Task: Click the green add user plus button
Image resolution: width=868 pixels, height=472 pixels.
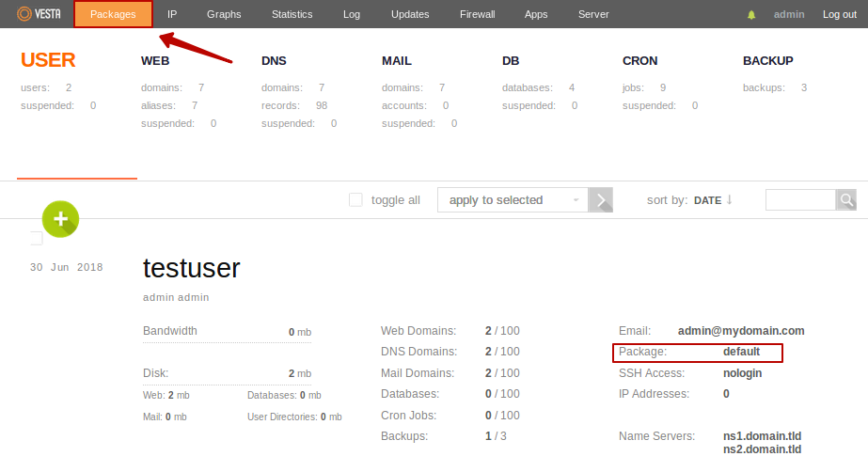Action: tap(60, 219)
